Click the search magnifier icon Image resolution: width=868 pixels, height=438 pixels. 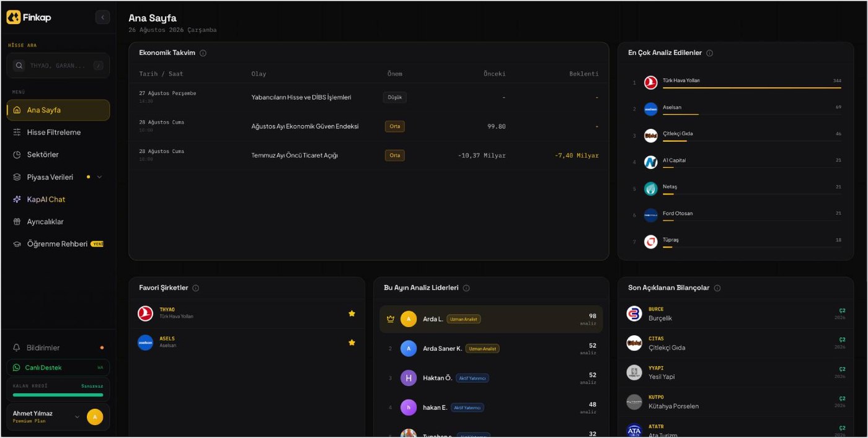(19, 66)
